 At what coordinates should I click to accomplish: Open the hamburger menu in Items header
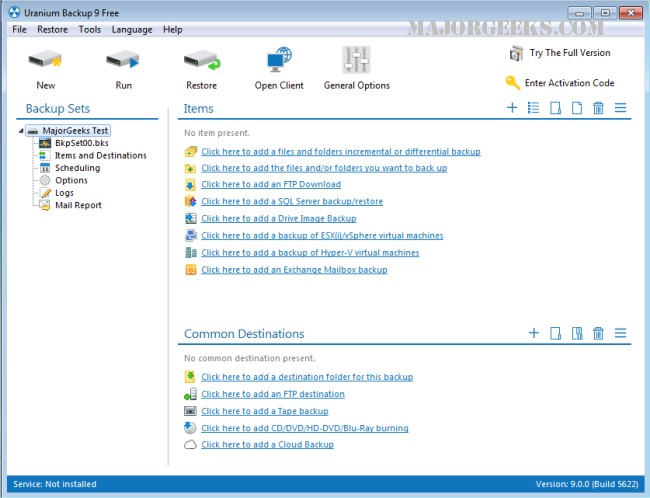(x=620, y=108)
